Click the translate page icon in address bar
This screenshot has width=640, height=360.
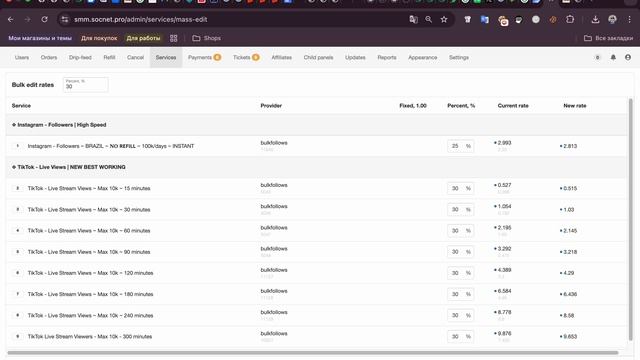(x=413, y=19)
